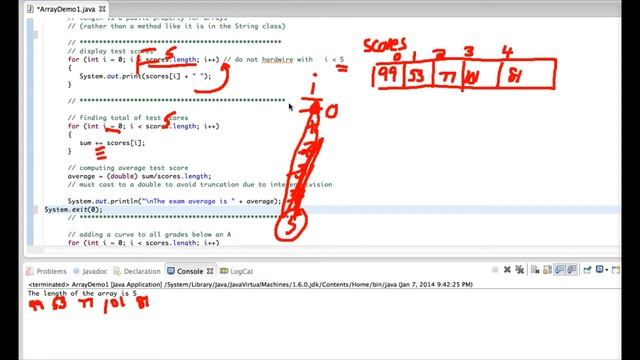Click the 'sum += scores[i];' line

(112, 143)
